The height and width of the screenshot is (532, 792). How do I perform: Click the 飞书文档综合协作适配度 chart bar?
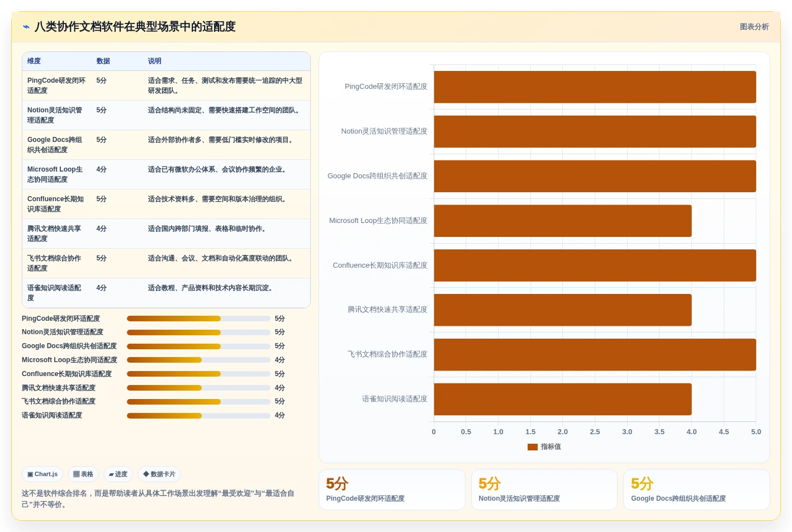595,355
